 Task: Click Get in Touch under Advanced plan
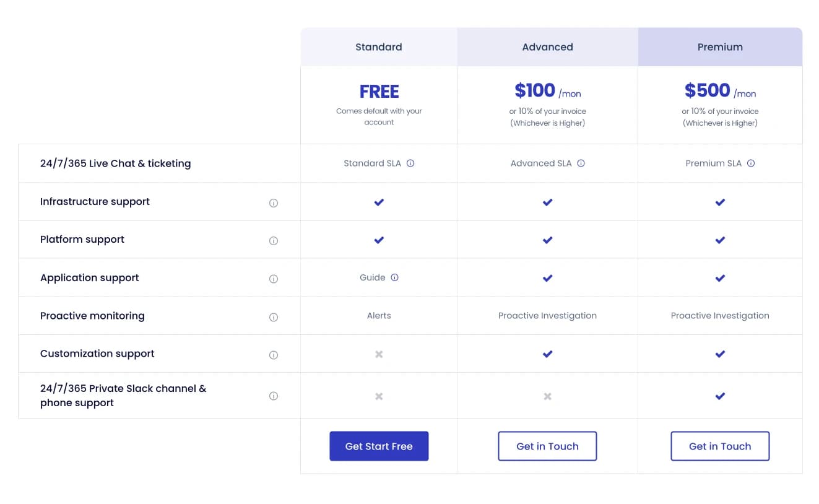point(547,446)
